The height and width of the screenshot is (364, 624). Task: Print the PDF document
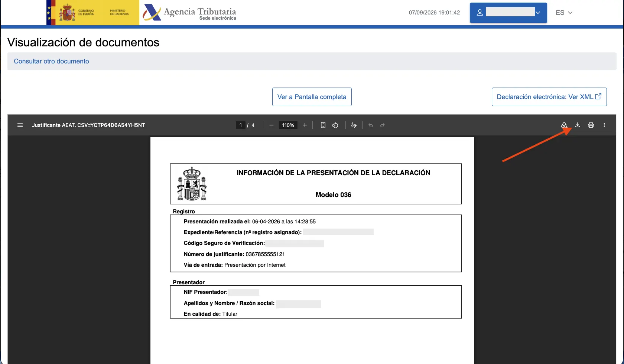(591, 125)
